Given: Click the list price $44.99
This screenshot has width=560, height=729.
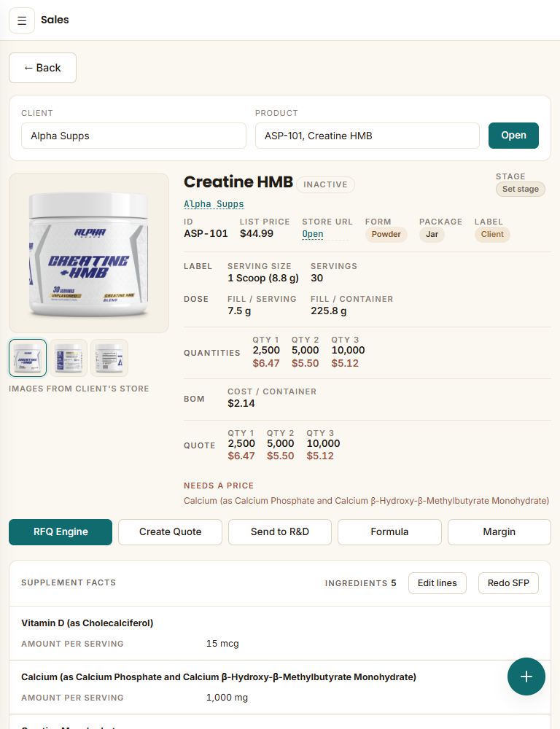Looking at the screenshot, I should 256,233.
